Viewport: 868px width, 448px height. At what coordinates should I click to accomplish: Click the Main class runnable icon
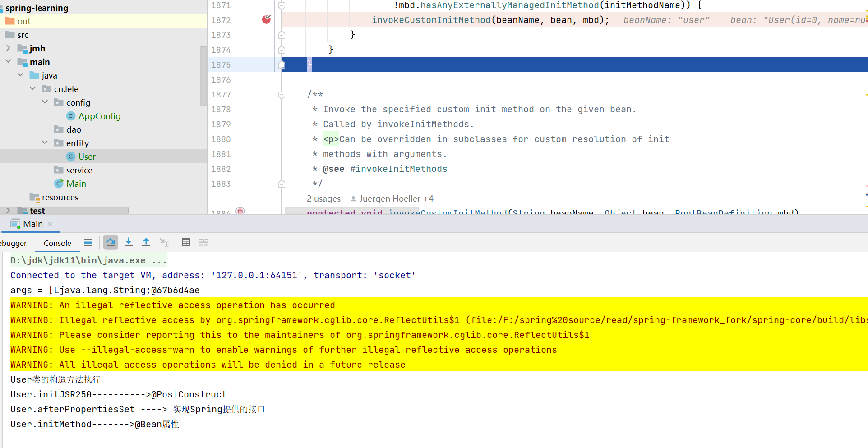coord(59,184)
